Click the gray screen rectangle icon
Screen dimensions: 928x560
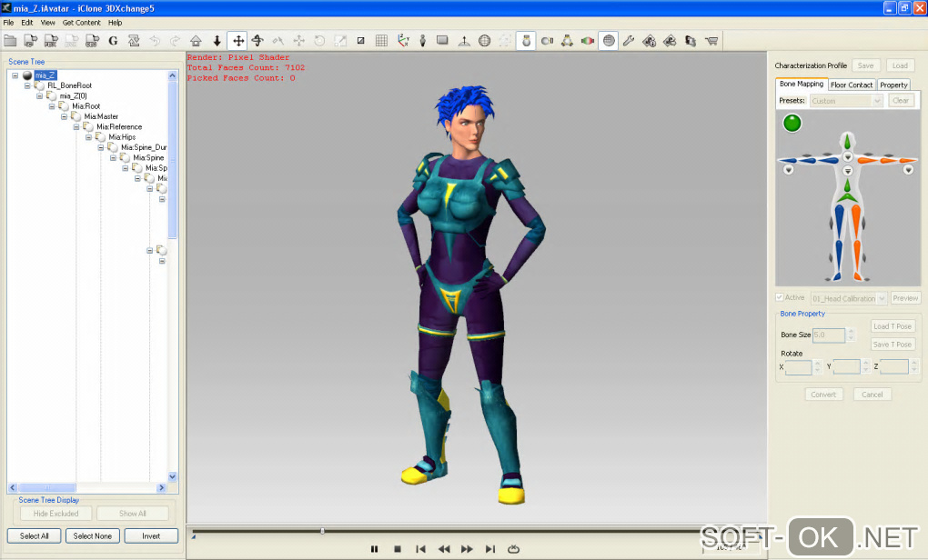pyautogui.click(x=442, y=41)
